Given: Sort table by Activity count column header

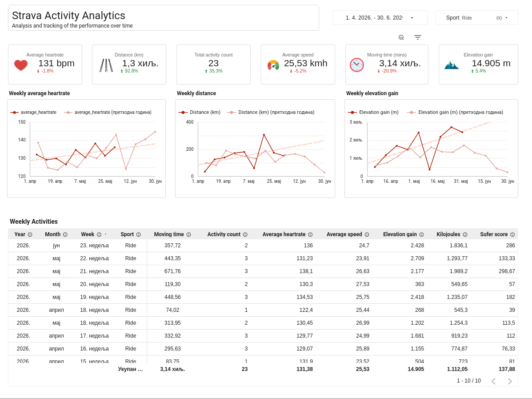Looking at the screenshot, I should coord(224,234).
